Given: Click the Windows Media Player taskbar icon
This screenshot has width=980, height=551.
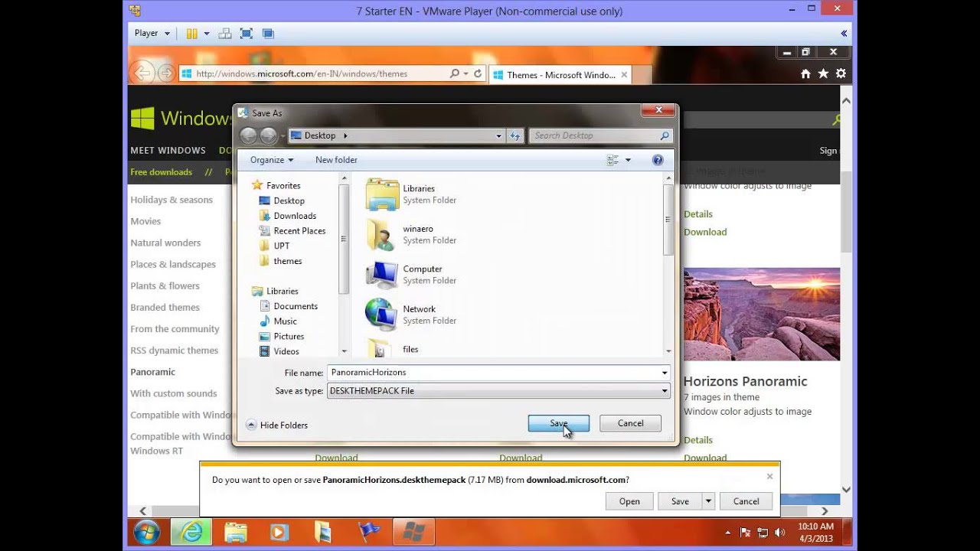Looking at the screenshot, I should (279, 532).
